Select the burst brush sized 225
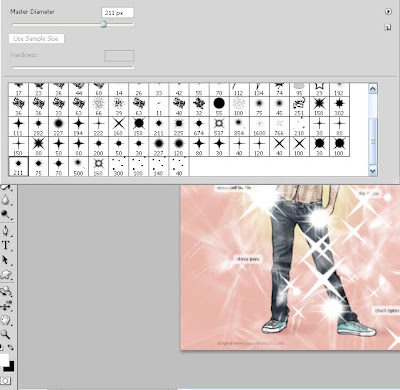Image resolution: width=400 pixels, height=390 pixels. tap(179, 126)
